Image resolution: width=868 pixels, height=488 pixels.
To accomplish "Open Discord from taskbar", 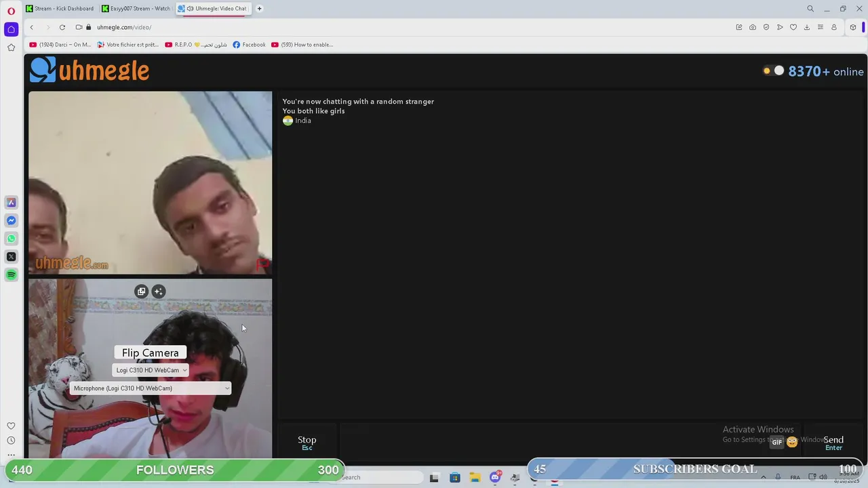I will (x=495, y=477).
